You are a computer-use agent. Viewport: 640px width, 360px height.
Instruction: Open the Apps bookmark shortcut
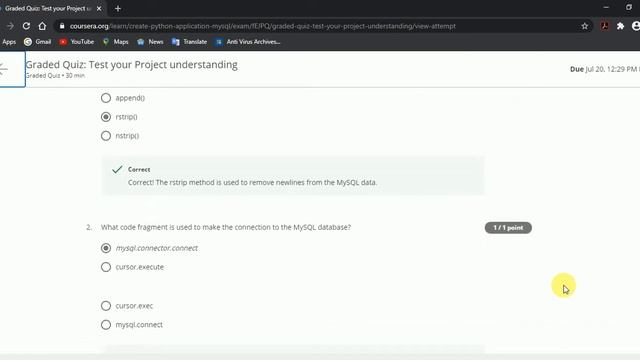tap(9, 42)
